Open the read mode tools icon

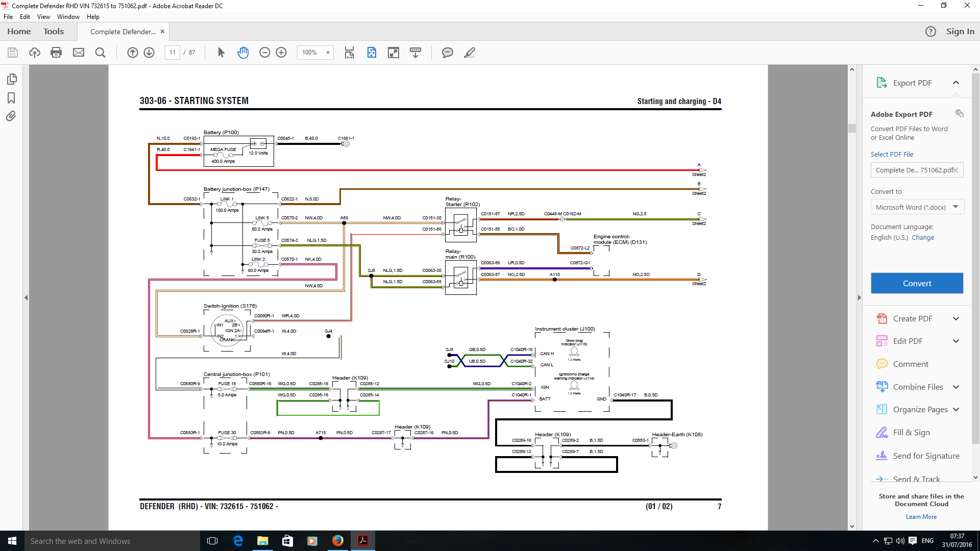click(415, 53)
